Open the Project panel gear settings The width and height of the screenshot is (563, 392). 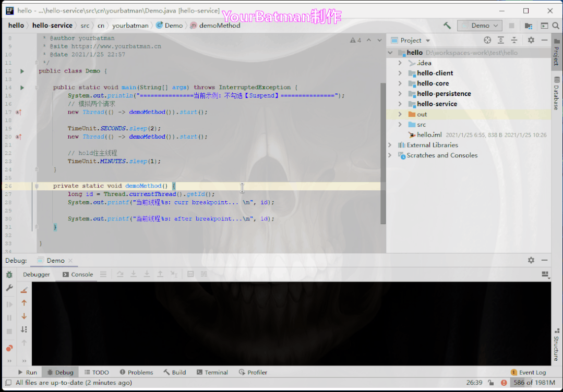coord(531,40)
